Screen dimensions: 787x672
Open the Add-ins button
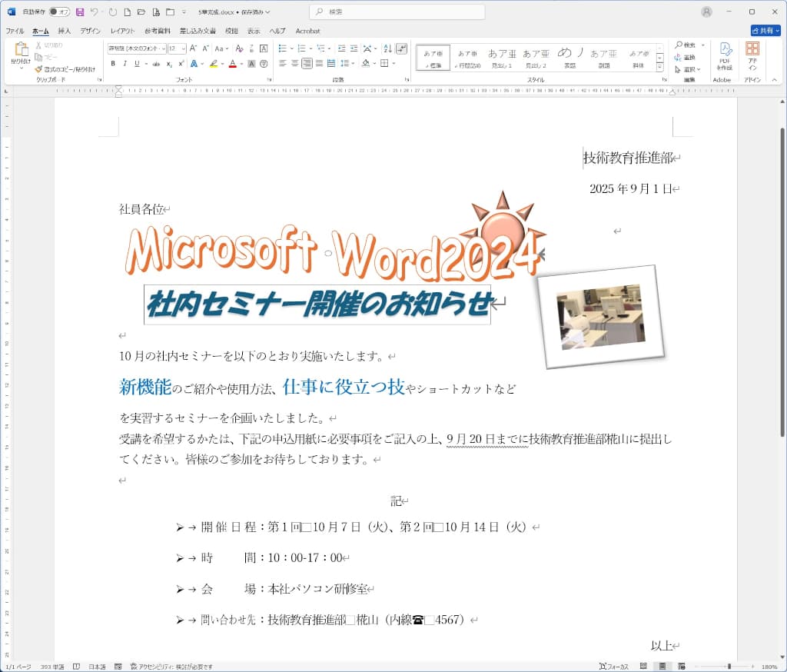pyautogui.click(x=752, y=55)
